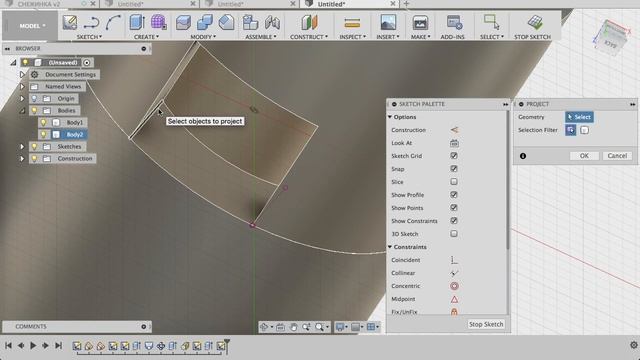This screenshot has width=640, height=360.
Task: Click the Combine bodies modify icon
Action: (204, 22)
